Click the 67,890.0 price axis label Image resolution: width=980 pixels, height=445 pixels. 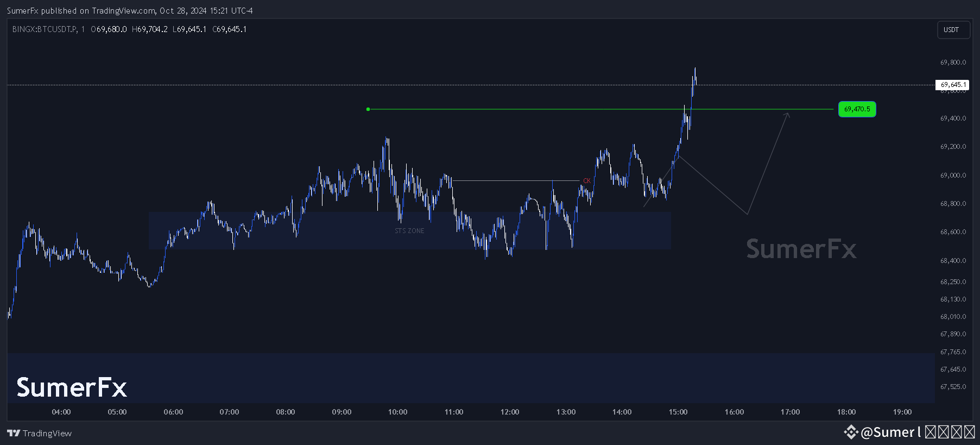coord(953,334)
